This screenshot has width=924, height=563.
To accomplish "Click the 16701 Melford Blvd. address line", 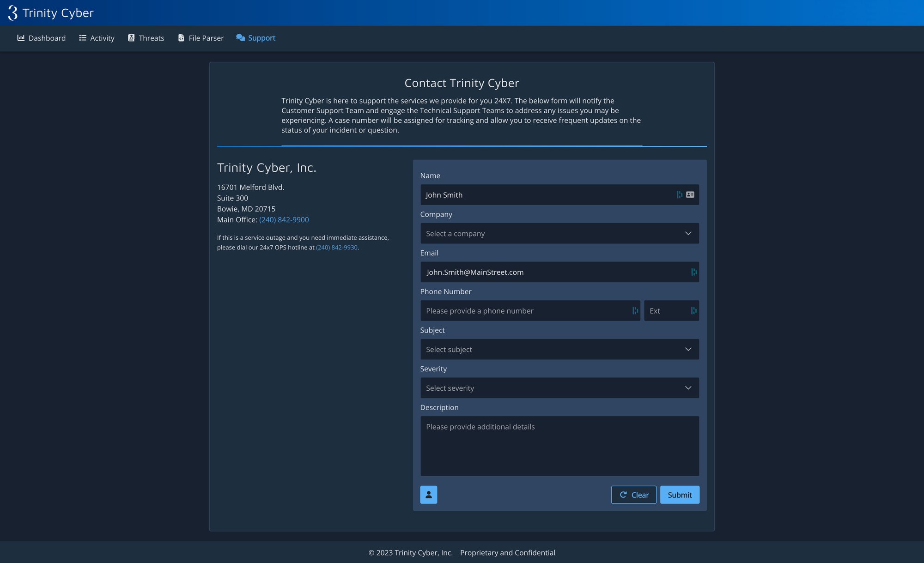I will click(x=251, y=187).
